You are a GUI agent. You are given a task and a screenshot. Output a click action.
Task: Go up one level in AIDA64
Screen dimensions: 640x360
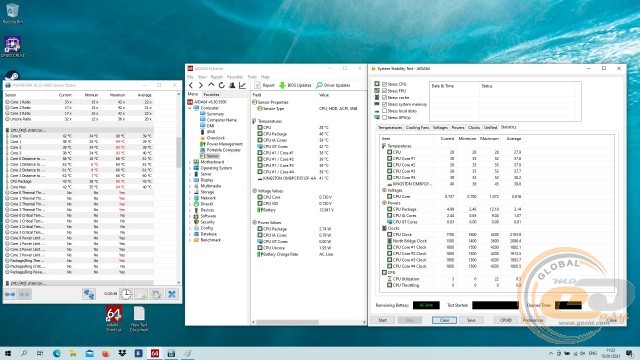211,85
